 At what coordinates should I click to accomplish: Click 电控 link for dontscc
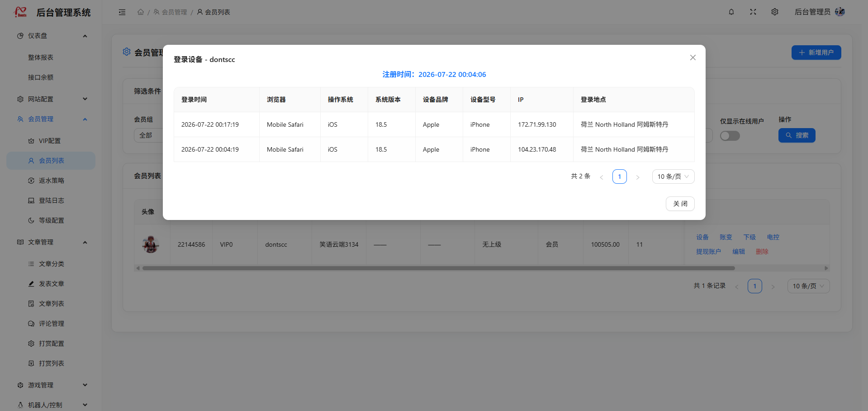click(x=773, y=237)
